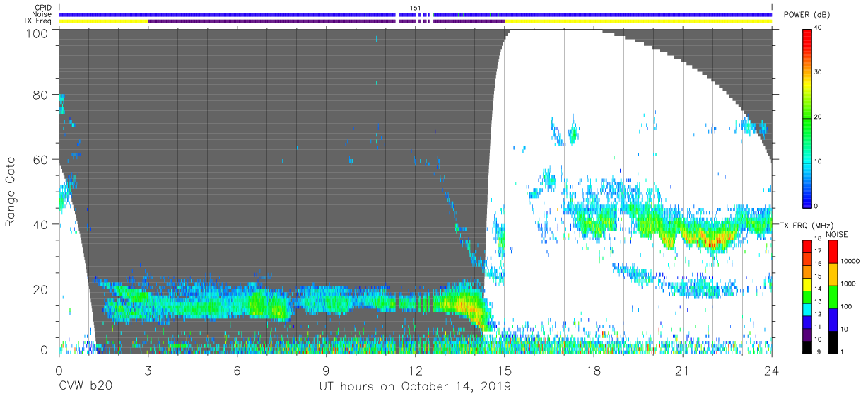Select the 20 tick on Range Gate axis

point(41,289)
